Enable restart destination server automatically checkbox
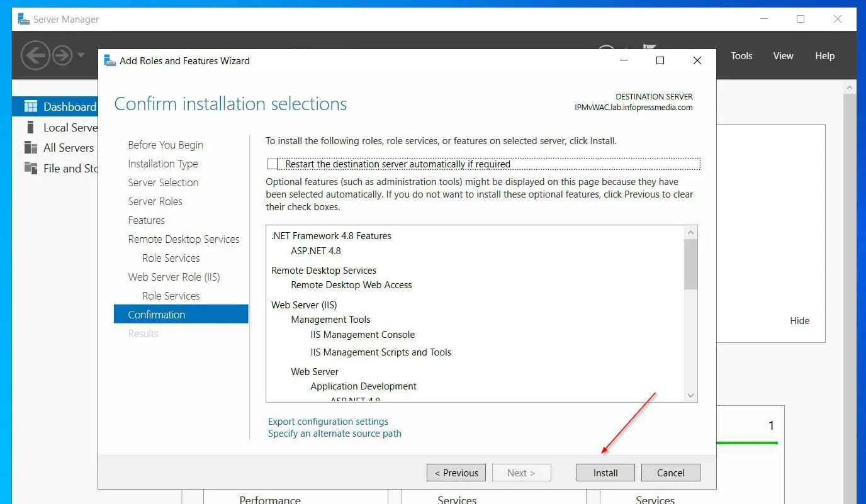 coord(272,164)
